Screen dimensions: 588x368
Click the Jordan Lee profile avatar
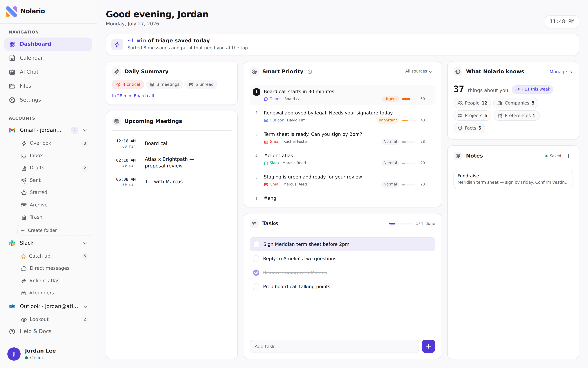tap(14, 354)
